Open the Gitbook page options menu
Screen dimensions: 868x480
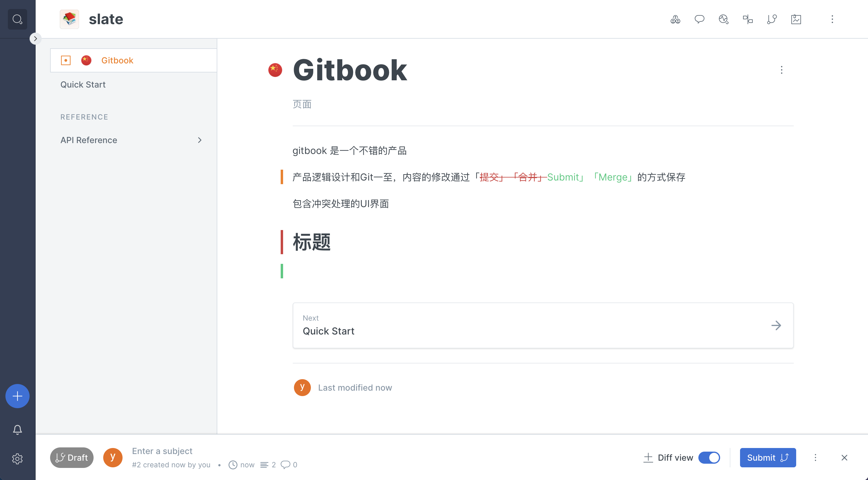coord(781,70)
